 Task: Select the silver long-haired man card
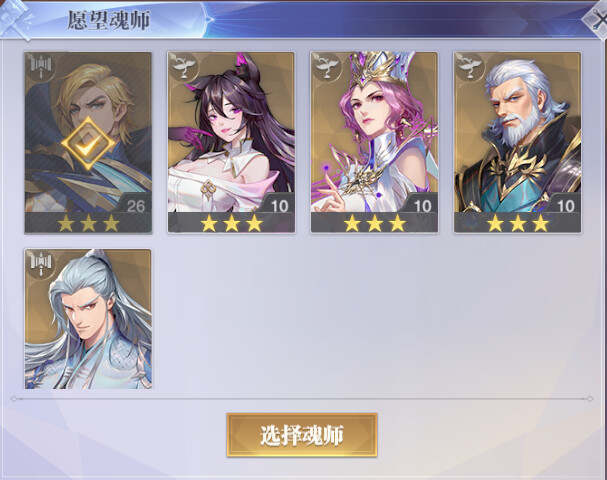[88, 319]
